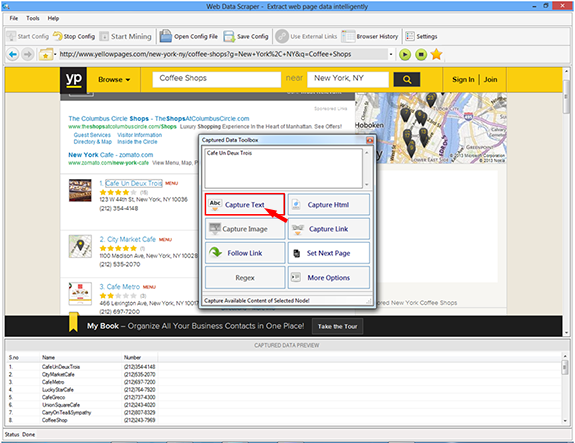Open the Settings toolbar button

pos(421,36)
